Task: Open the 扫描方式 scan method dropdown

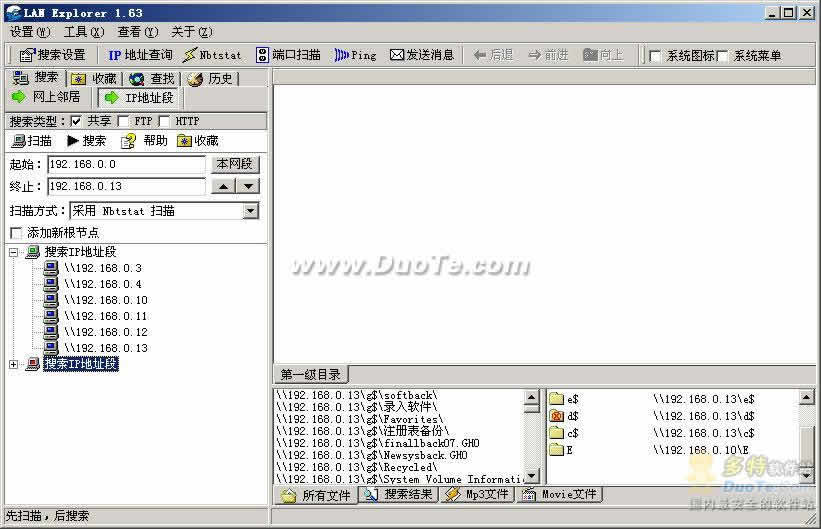Action: click(x=251, y=211)
